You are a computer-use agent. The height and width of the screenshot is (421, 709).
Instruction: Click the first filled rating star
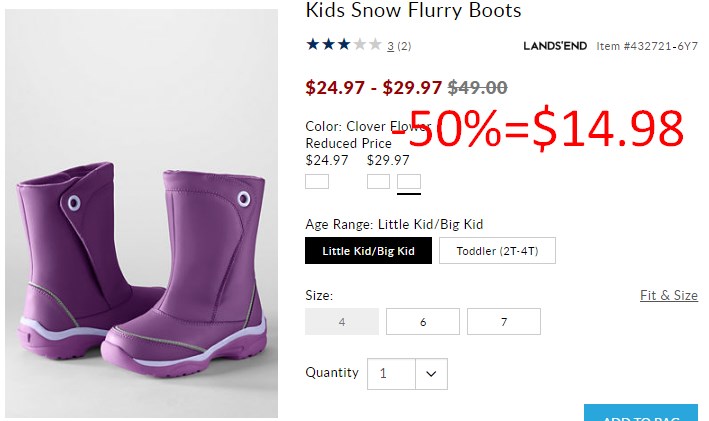pyautogui.click(x=312, y=44)
